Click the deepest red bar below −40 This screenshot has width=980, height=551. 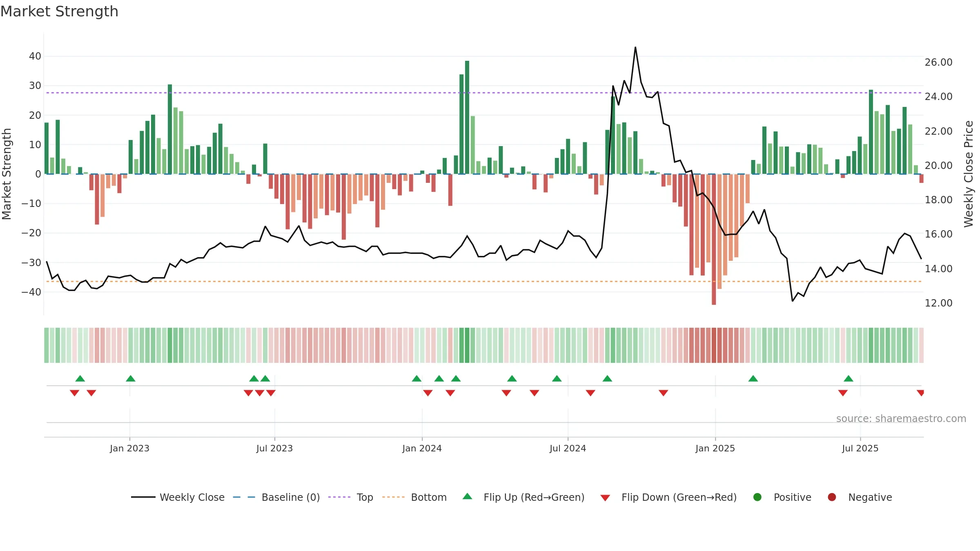714,239
